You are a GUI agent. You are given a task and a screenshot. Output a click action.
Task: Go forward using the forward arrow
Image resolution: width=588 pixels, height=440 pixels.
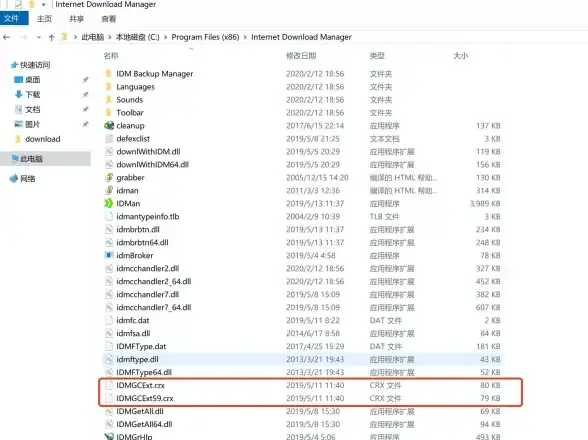point(24,37)
